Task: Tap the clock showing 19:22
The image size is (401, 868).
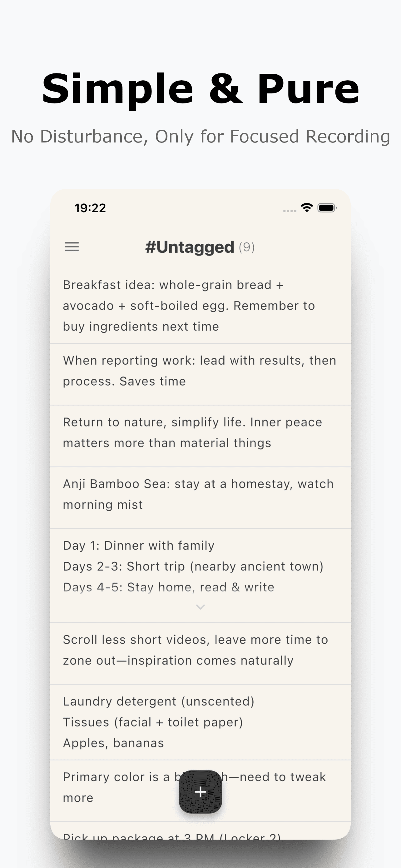Action: coord(90,207)
